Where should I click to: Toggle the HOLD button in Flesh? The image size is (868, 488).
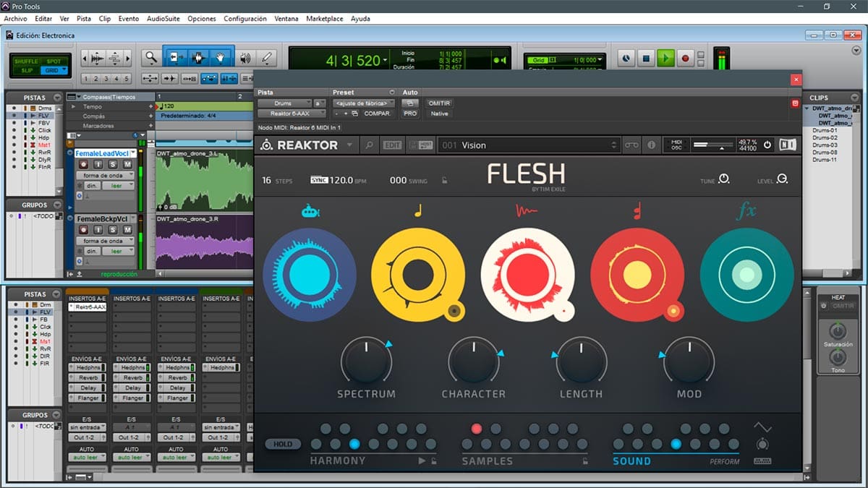tap(284, 444)
